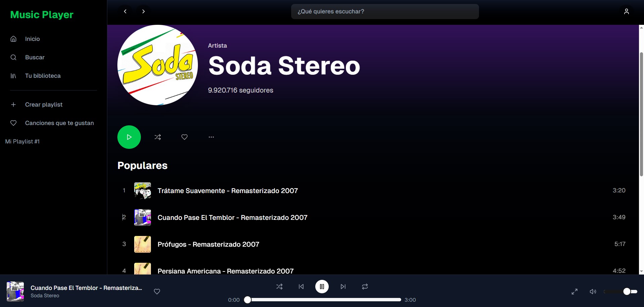Click the now-playing song title in player bar
Image resolution: width=644 pixels, height=307 pixels.
pos(86,288)
